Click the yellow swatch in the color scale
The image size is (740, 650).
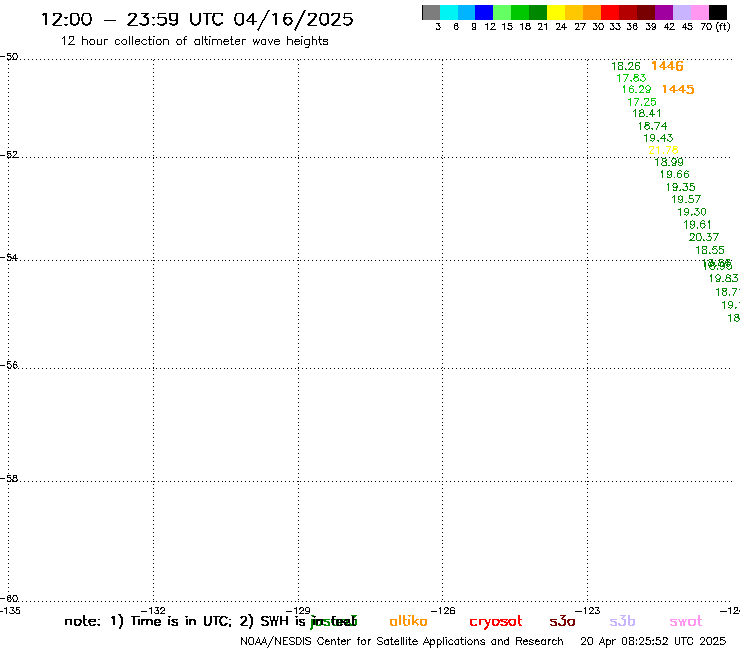[556, 12]
